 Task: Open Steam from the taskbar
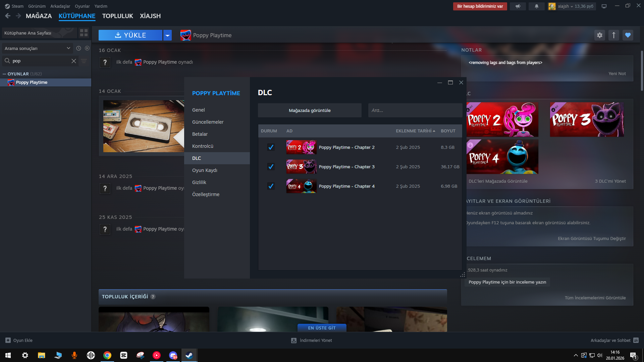point(189,355)
